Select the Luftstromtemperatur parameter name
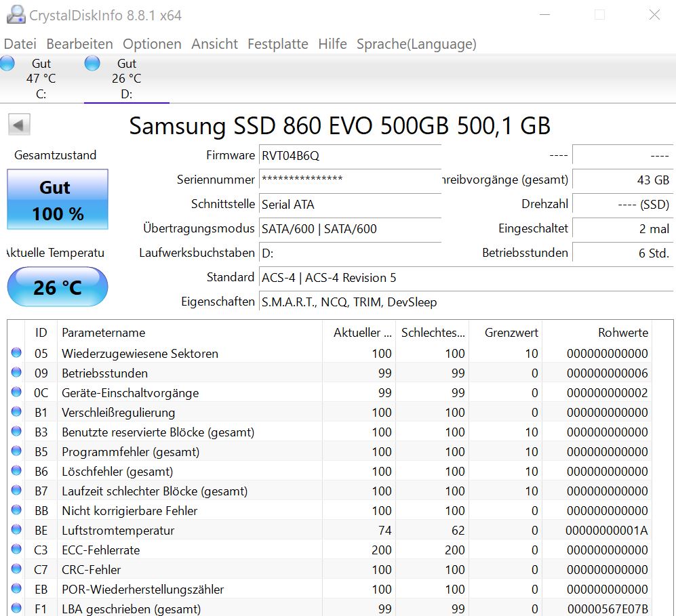This screenshot has height=616, width=676. (118, 531)
